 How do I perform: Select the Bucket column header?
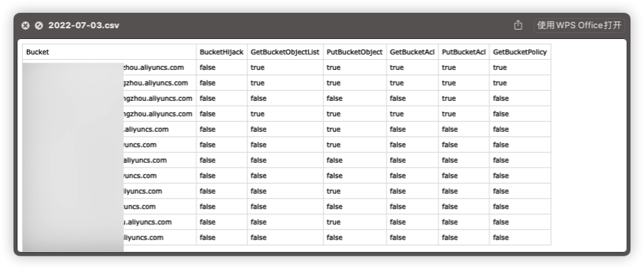point(38,52)
